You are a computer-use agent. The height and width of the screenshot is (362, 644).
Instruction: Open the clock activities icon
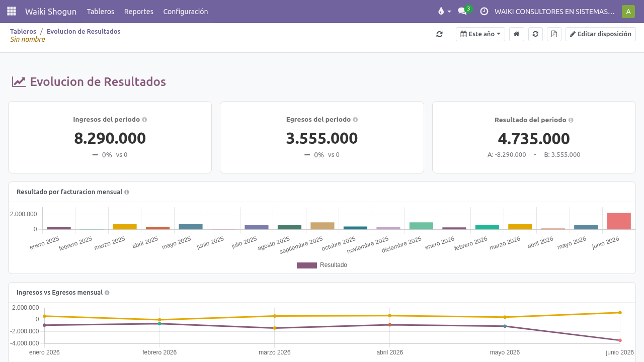click(484, 11)
